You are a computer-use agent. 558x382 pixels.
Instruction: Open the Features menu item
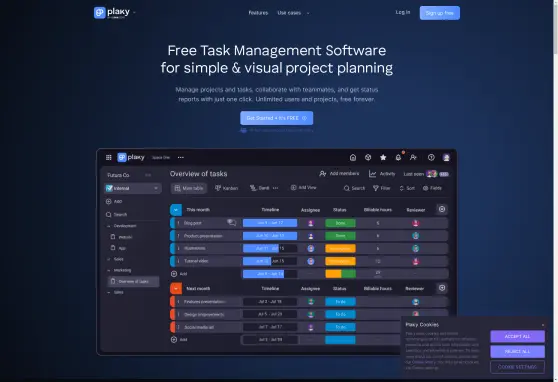tap(258, 13)
